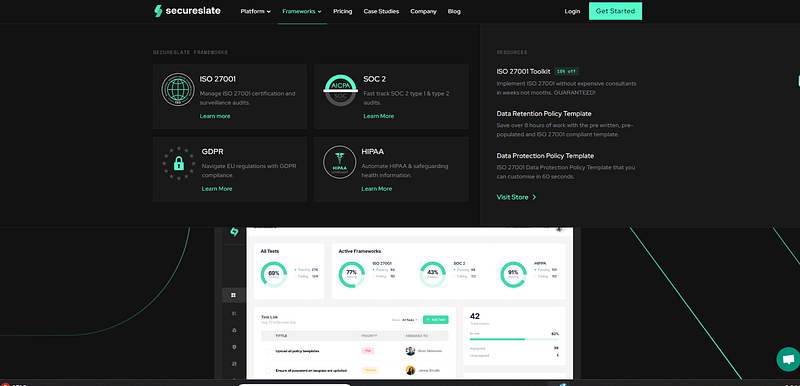
Task: Click the SOC 2 43% donut chart
Action: [x=433, y=274]
